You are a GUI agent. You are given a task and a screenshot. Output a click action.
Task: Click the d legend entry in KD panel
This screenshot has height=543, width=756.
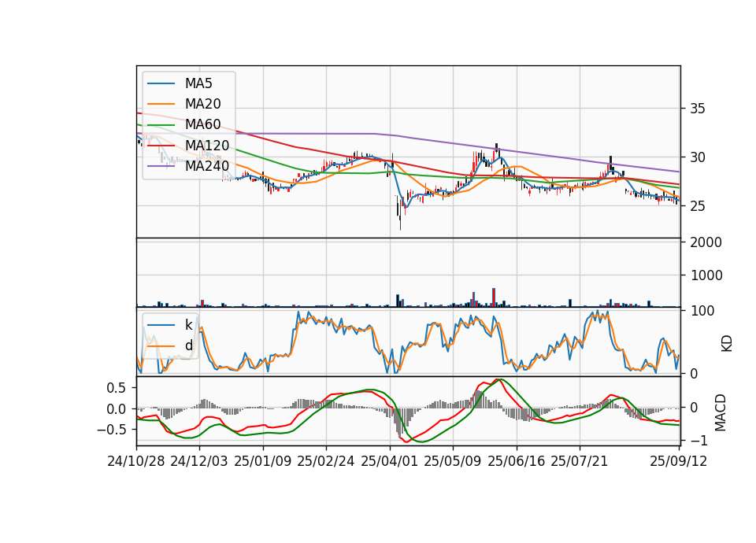[188, 345]
